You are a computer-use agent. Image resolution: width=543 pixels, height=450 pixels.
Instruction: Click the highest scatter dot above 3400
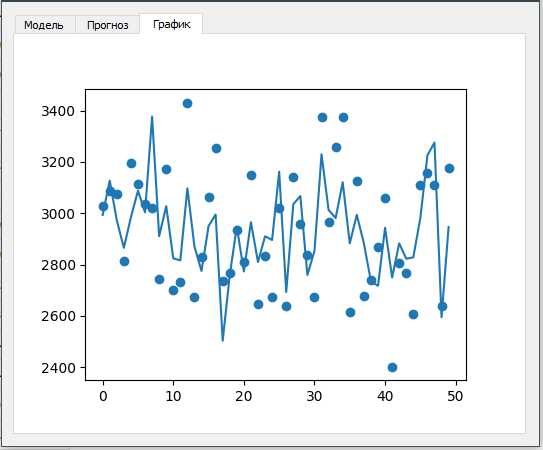click(187, 103)
